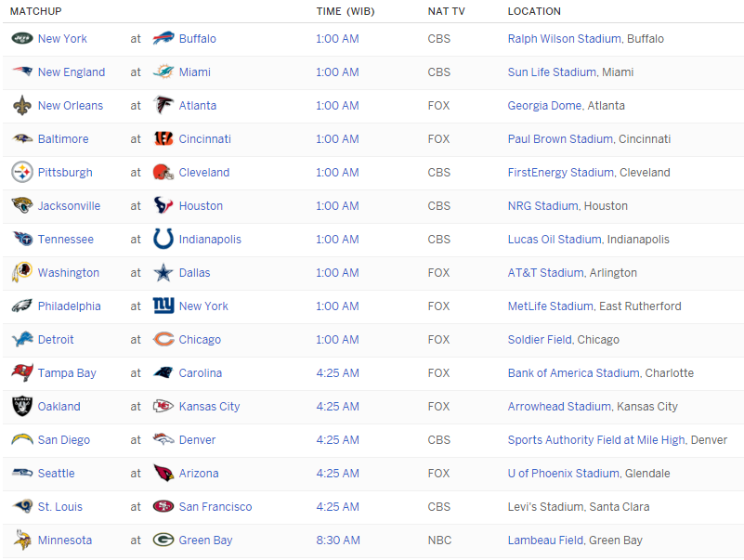This screenshot has width=744, height=560.
Task: Open the San Francisco team link
Action: tap(215, 507)
